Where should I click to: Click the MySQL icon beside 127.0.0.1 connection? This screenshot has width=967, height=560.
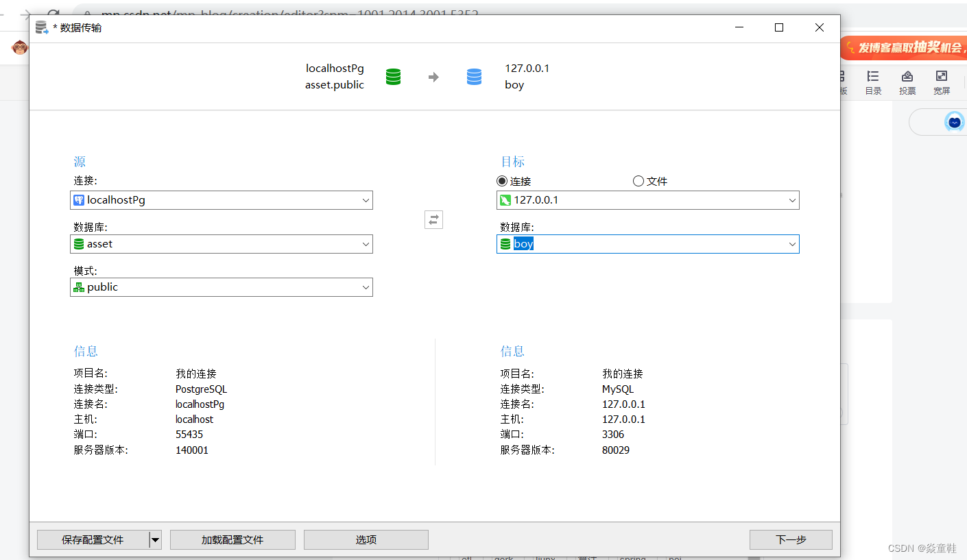click(505, 200)
